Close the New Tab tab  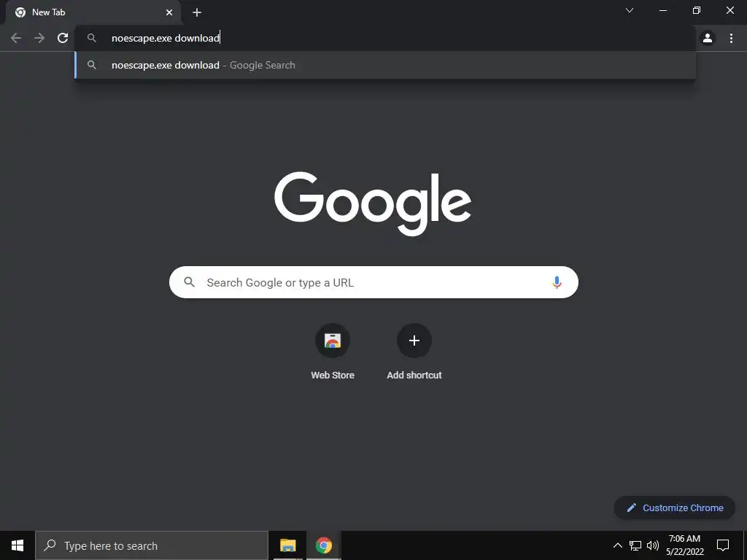pos(169,12)
